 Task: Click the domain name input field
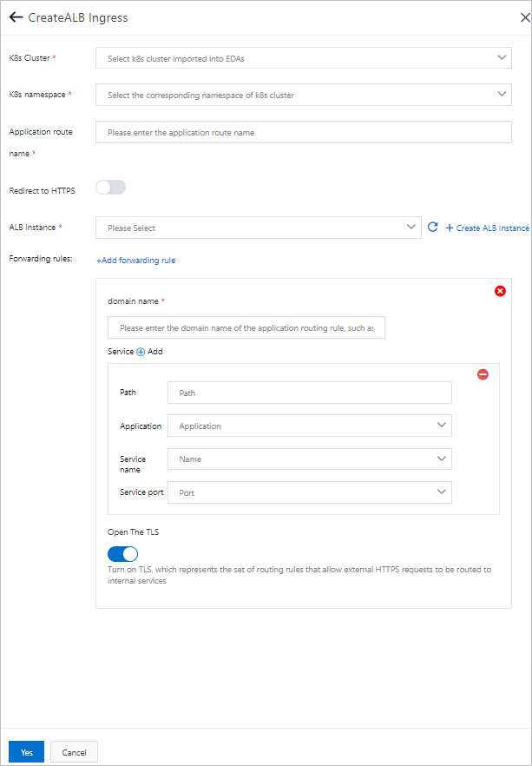[246, 328]
